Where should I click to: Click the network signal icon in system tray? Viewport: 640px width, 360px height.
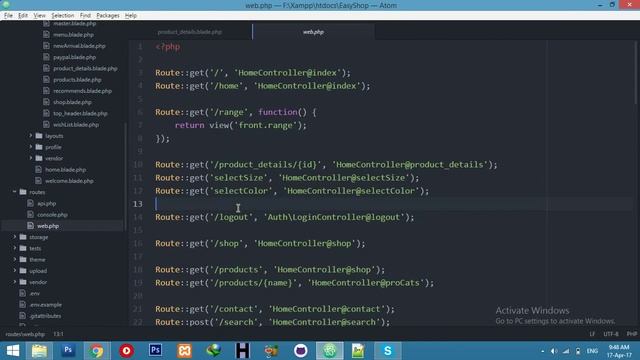click(566, 351)
